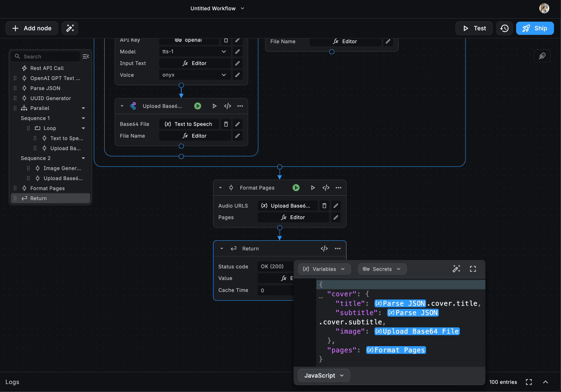Collapse the Sequence 1 tree group
Screen dimensions: 561x392
(x=83, y=118)
